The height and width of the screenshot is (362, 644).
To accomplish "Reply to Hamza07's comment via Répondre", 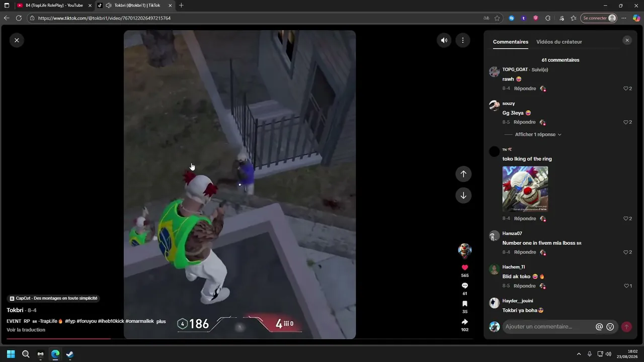I will 525,252.
